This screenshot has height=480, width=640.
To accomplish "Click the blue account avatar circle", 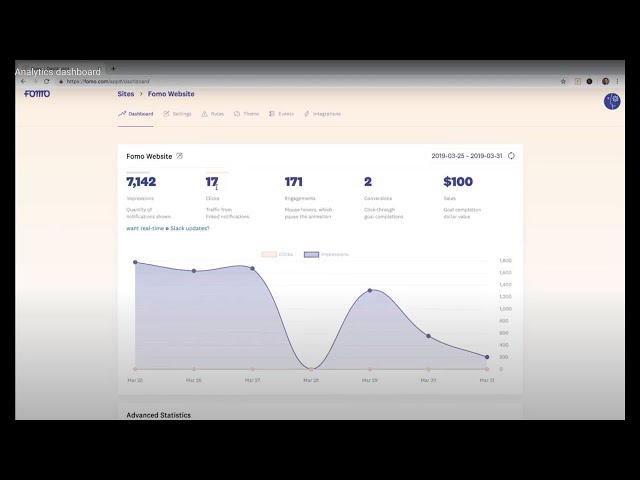I will 612,101.
